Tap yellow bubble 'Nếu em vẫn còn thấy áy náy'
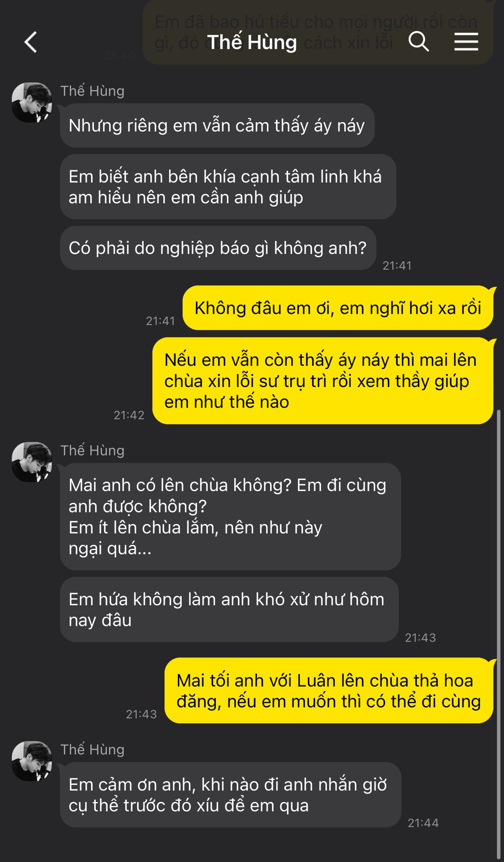Screen dimensions: 504x862 (323, 381)
